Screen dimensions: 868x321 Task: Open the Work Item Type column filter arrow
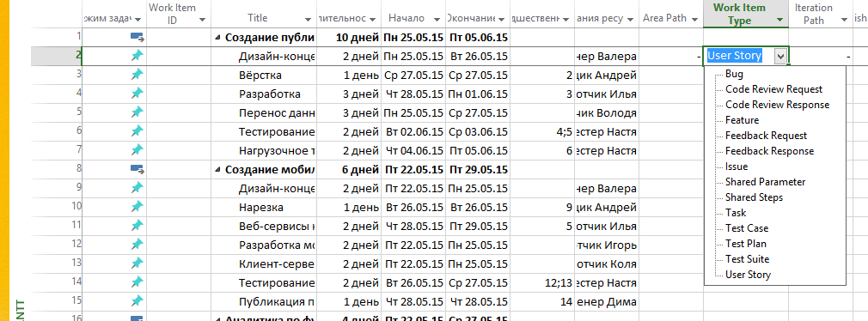coord(780,20)
